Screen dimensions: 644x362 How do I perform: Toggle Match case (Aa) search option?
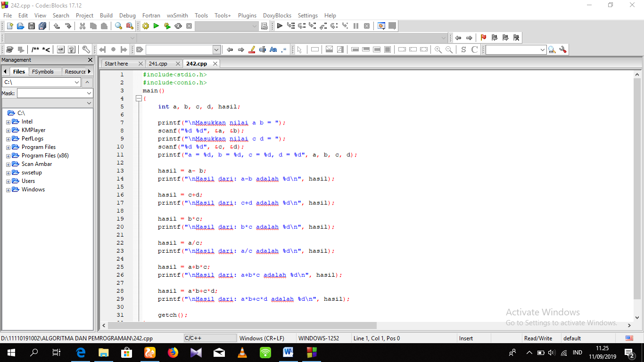tap(273, 49)
